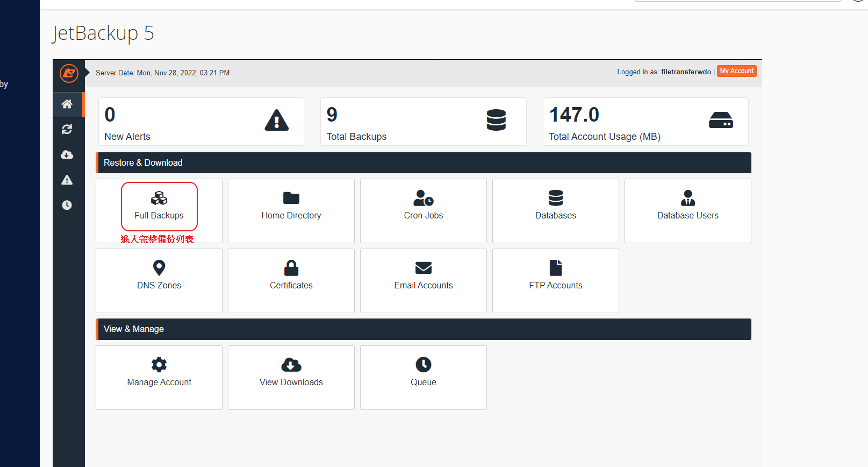Click the Total Backups summary card
Image resolution: width=868 pixels, height=467 pixels.
(x=423, y=122)
